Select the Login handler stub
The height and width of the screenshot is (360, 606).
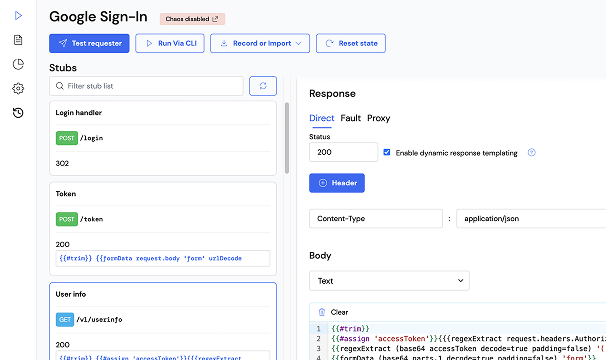pos(163,138)
